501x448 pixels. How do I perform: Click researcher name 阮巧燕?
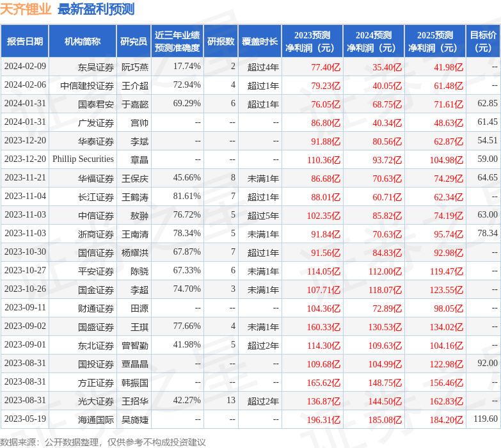(135, 67)
